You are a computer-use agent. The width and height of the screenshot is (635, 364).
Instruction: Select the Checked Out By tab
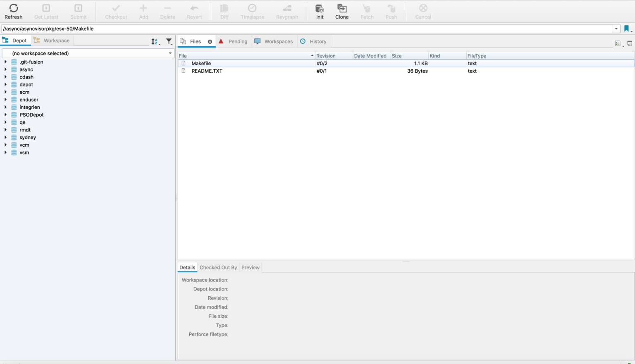click(218, 267)
